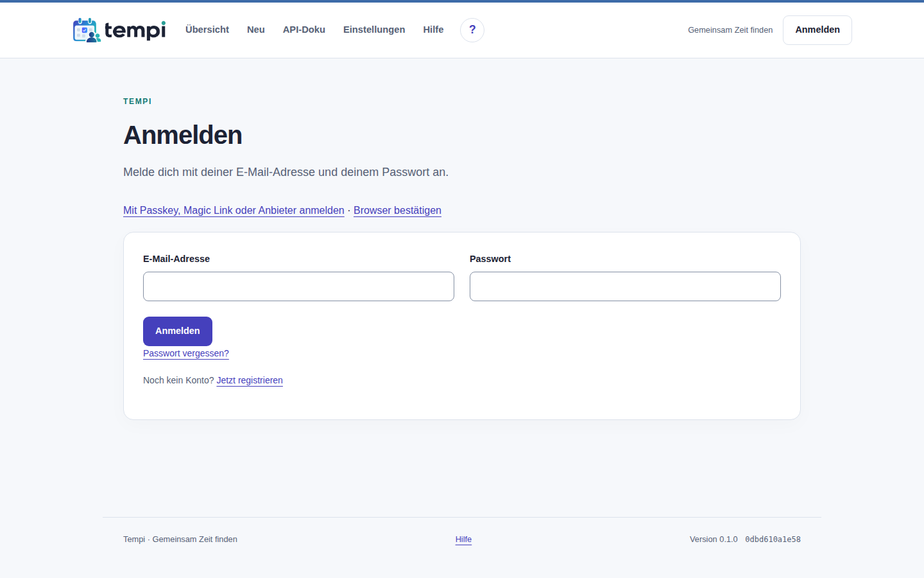Click the Tempi calendar logo icon
This screenshot has height=578, width=924.
[x=87, y=30]
